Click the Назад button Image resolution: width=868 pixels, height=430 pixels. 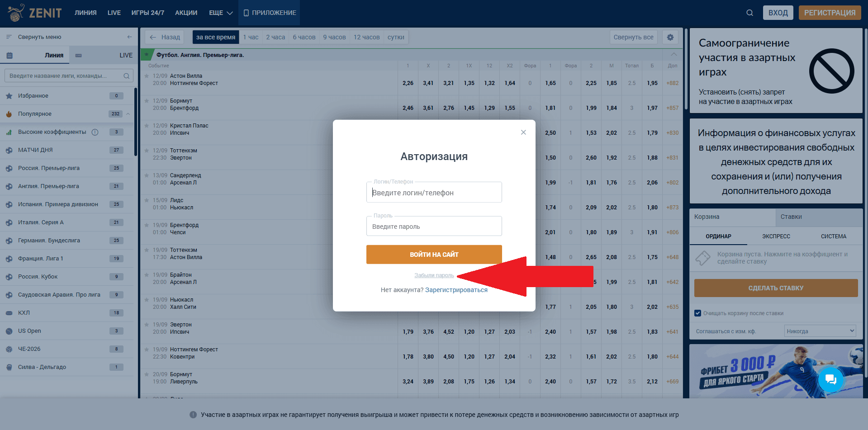[x=165, y=37]
